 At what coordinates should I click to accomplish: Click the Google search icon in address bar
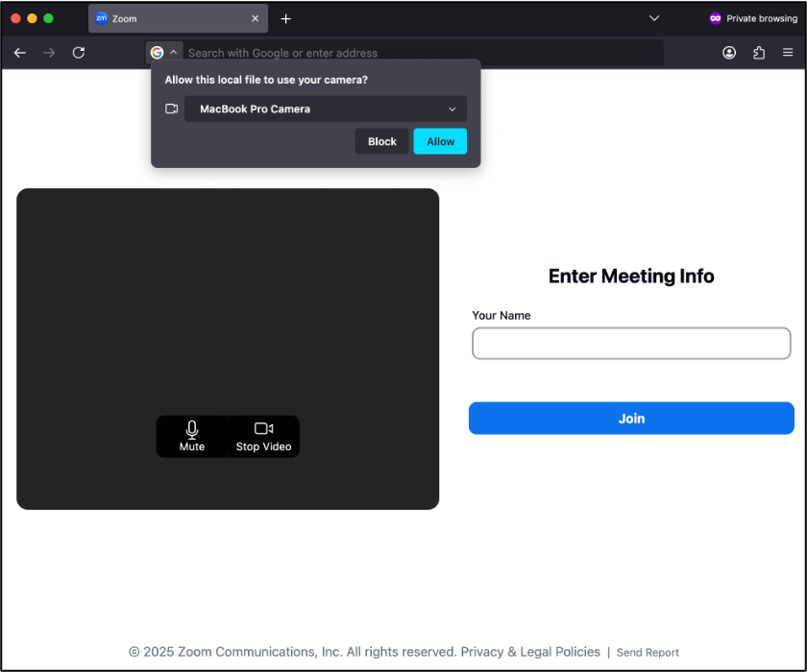click(x=157, y=53)
